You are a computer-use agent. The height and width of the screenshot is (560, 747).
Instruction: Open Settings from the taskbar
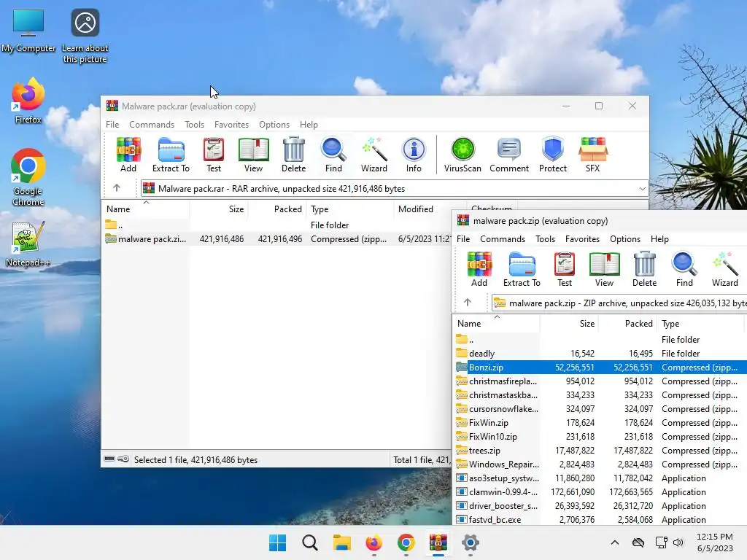click(x=471, y=542)
